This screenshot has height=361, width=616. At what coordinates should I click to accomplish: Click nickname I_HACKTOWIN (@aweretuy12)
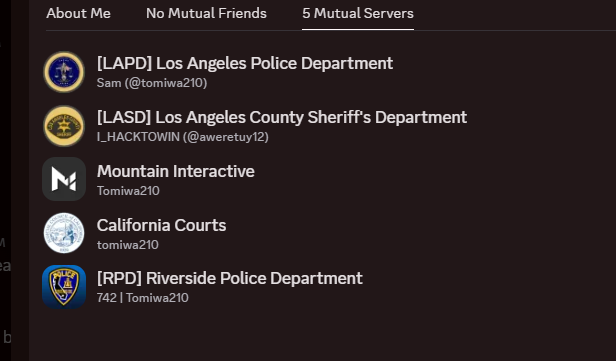click(x=183, y=137)
